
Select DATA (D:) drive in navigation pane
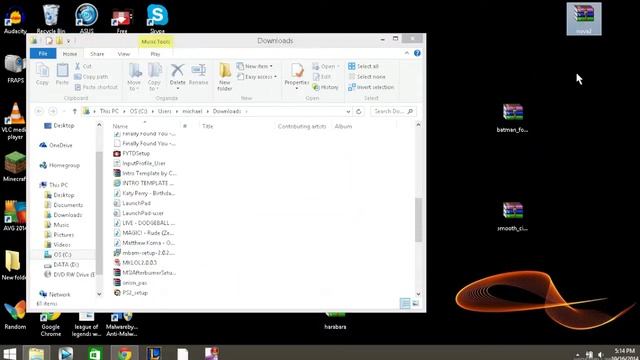click(x=62, y=264)
